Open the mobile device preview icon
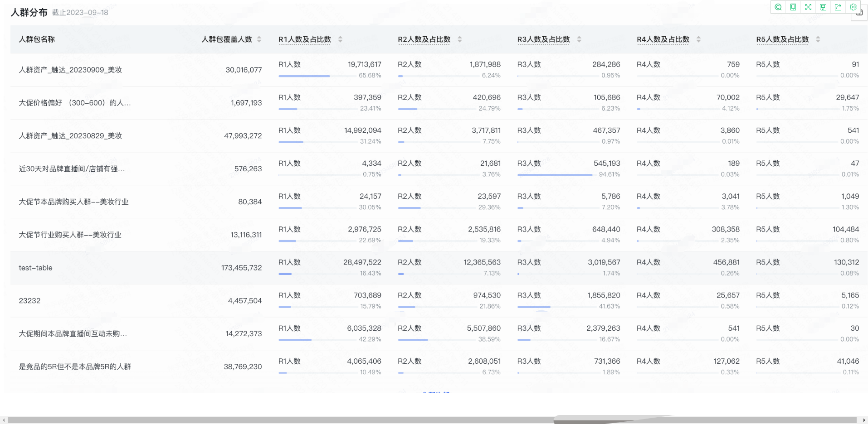This screenshot has width=868, height=424. pyautogui.click(x=793, y=7)
